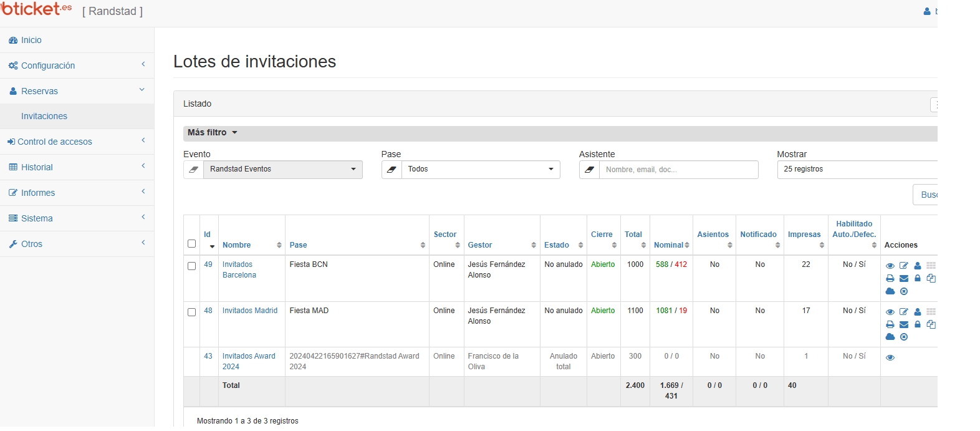Image resolution: width=980 pixels, height=431 pixels.
Task: Print invitations for Invitados Barcelona
Action: pyautogui.click(x=890, y=278)
